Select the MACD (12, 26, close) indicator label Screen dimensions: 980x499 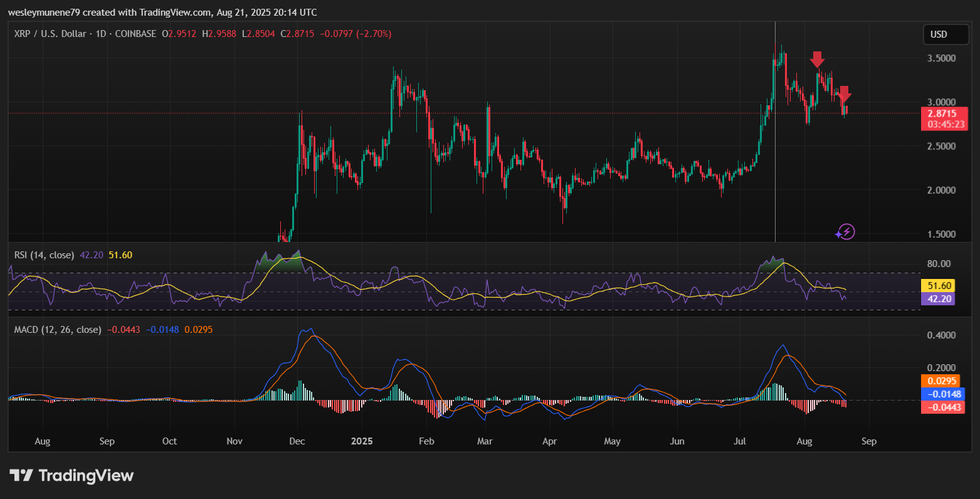coord(58,330)
